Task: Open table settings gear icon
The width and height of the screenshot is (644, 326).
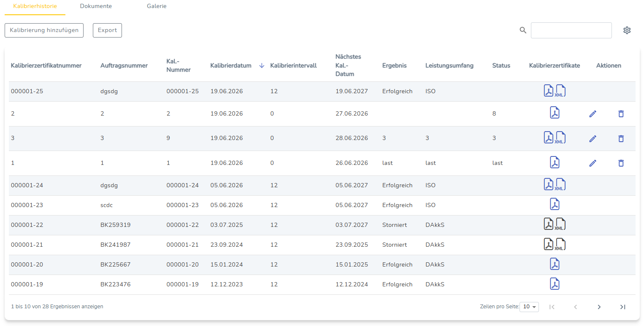Action: click(x=627, y=30)
